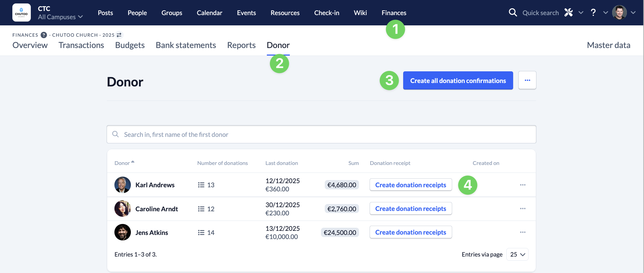Image resolution: width=644 pixels, height=273 pixels.
Task: Go to Finances in the top menu
Action: 394,13
